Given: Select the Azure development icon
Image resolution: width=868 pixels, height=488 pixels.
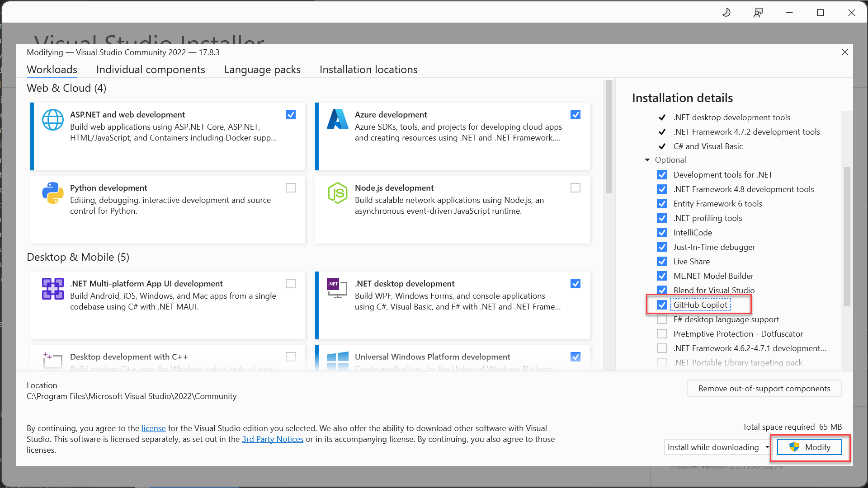Looking at the screenshot, I should pyautogui.click(x=338, y=120).
